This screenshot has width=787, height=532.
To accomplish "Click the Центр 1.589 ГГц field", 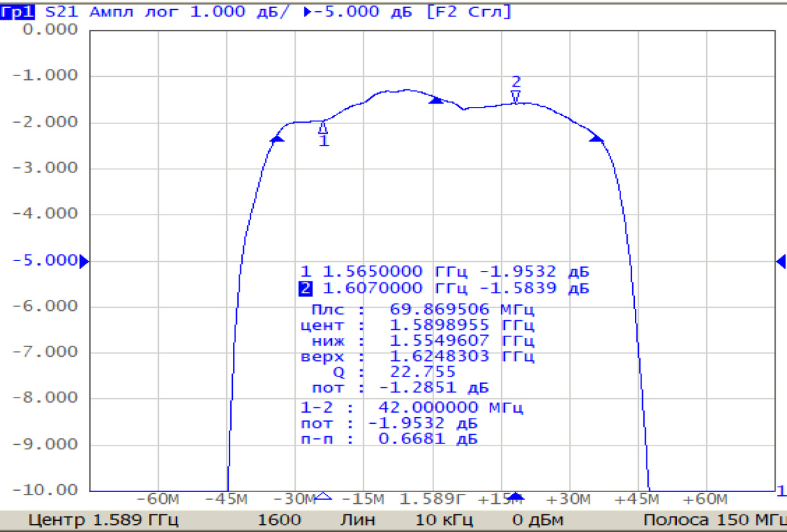I will (105, 521).
